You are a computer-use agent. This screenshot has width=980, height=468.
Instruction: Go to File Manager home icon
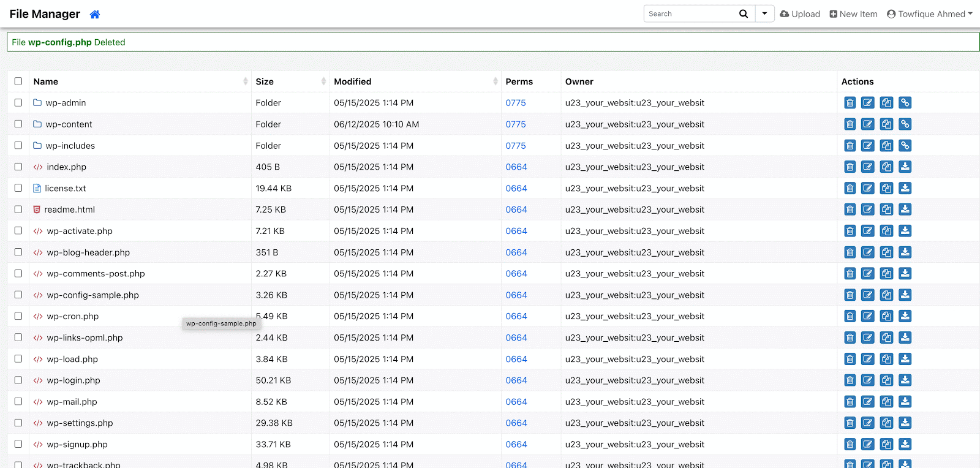tap(95, 14)
